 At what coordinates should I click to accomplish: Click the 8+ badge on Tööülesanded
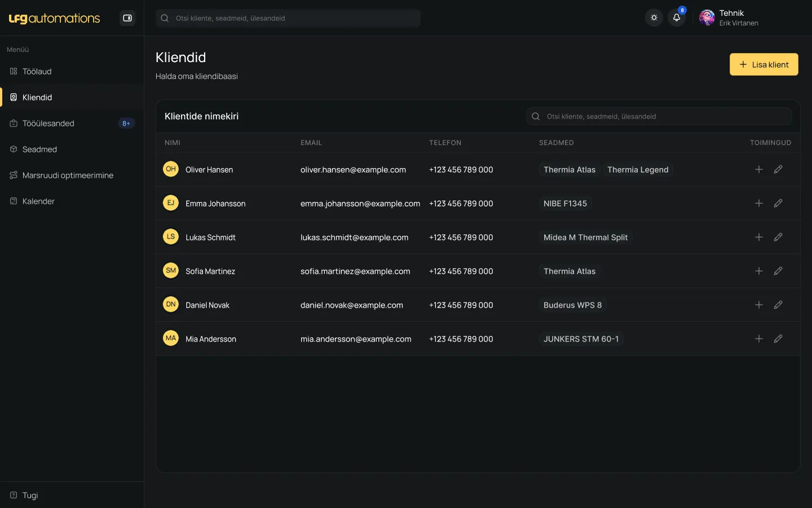tap(126, 124)
